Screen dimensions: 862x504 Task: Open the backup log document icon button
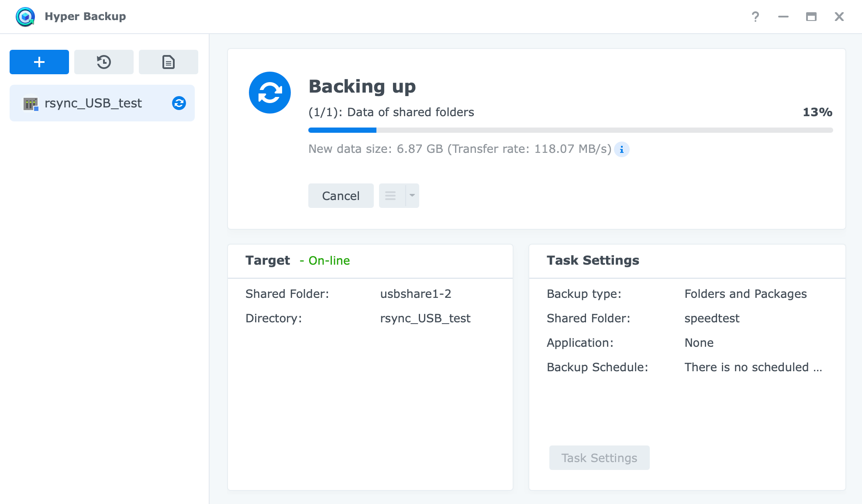click(169, 62)
